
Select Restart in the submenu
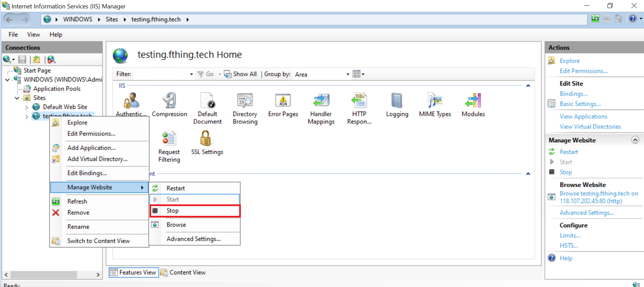195,188
